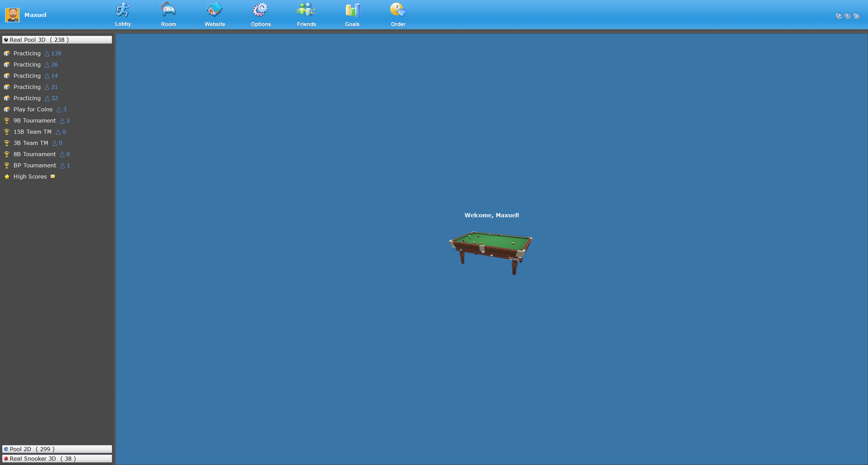Viewport: 868px width, 465px height.
Task: Enter the Practicing room with 139 players
Action: 27,53
